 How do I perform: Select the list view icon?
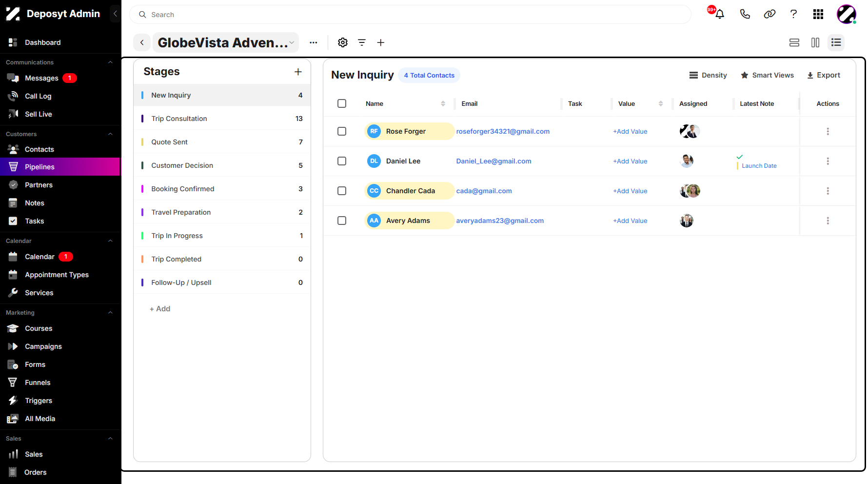[x=836, y=42]
